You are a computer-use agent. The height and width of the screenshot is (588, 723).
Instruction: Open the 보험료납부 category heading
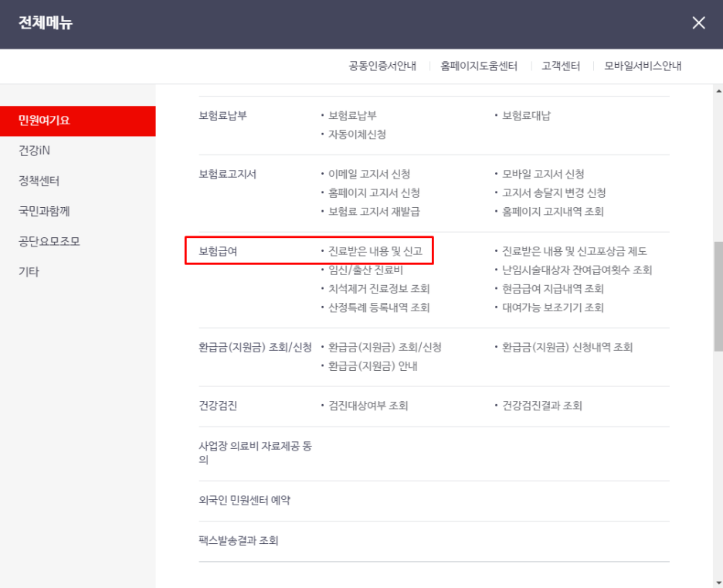(222, 116)
